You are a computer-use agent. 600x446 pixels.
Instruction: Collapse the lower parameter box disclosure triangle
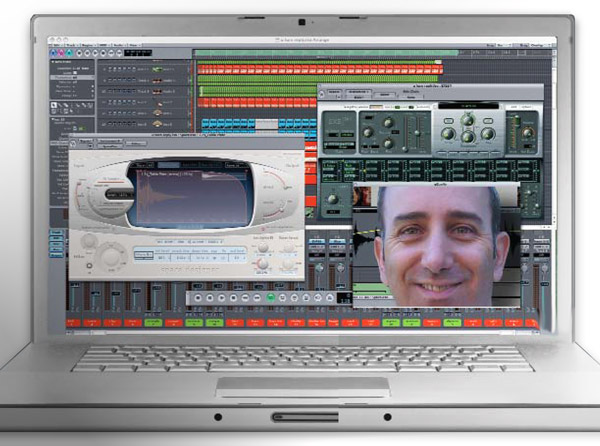point(53,119)
